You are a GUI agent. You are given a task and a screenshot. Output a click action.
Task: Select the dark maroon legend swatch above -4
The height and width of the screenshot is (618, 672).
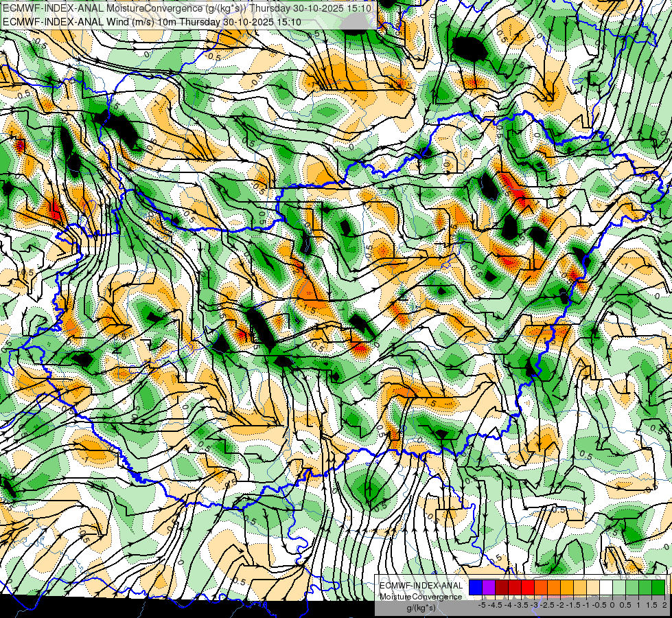pyautogui.click(x=502, y=588)
